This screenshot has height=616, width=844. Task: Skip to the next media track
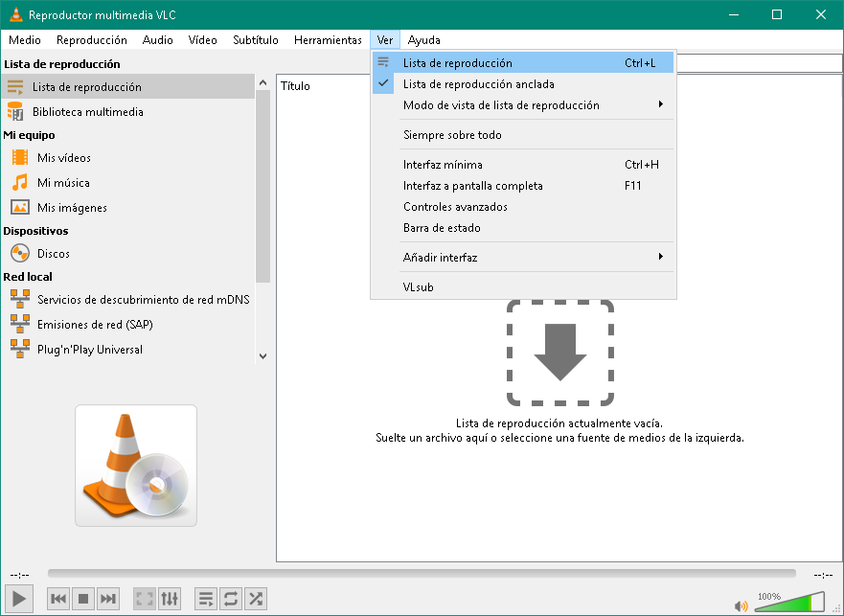pyautogui.click(x=107, y=598)
